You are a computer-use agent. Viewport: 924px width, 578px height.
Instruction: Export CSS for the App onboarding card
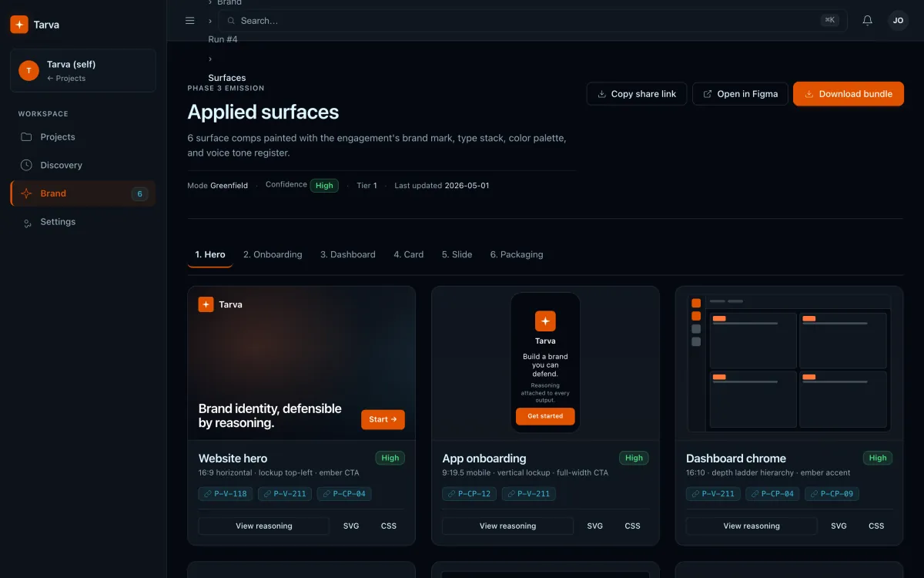point(633,526)
